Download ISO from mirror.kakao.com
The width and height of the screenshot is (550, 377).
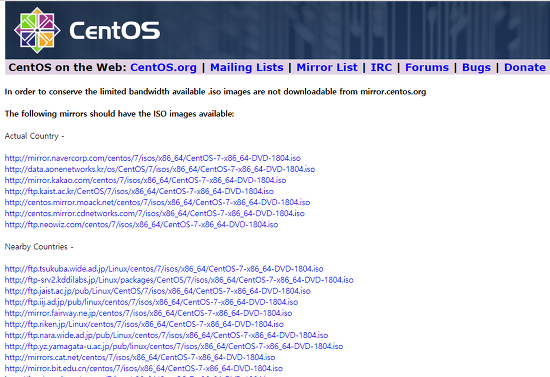coord(145,180)
